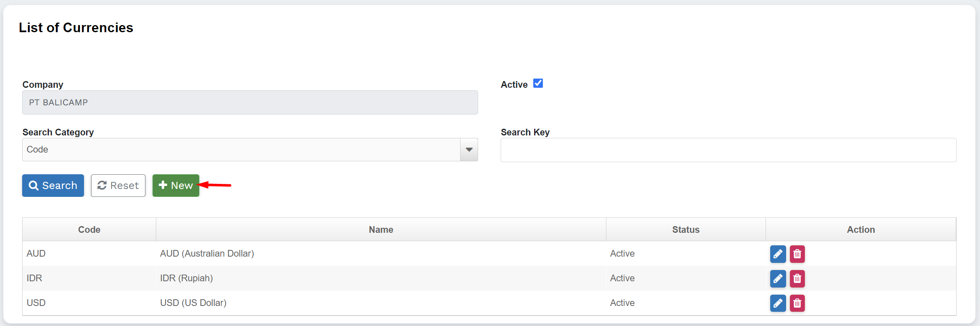Viewport: 980px width, 326px height.
Task: Delete the IDR Rupiah entry
Action: pyautogui.click(x=797, y=278)
